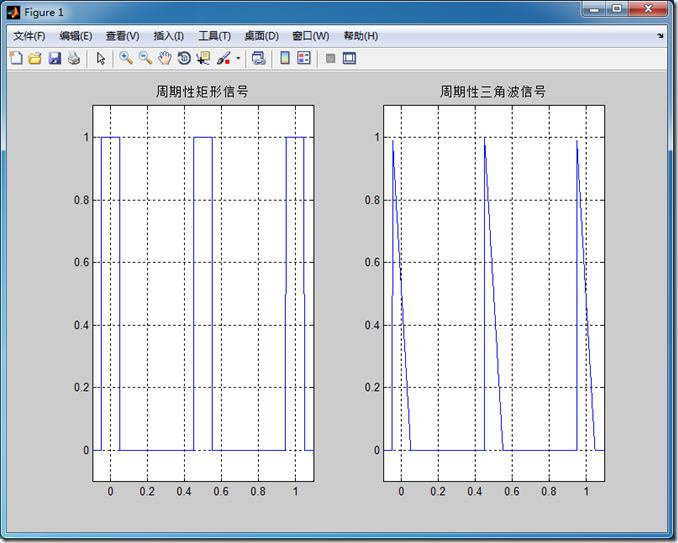Open the 桌面(D) menu
678x543 pixels.
(x=261, y=36)
